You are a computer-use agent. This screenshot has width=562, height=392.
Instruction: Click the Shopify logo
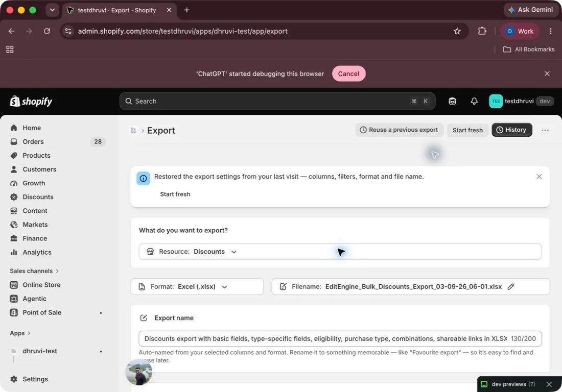[31, 101]
